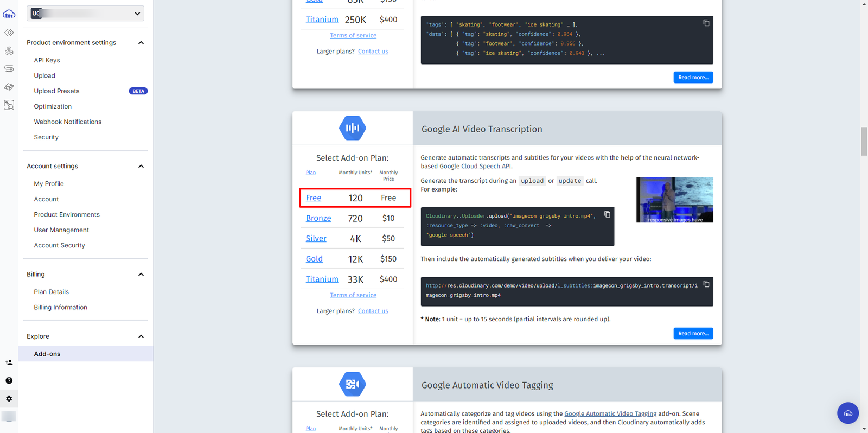This screenshot has width=868, height=433.
Task: Click the settings gear icon
Action: (x=9, y=399)
